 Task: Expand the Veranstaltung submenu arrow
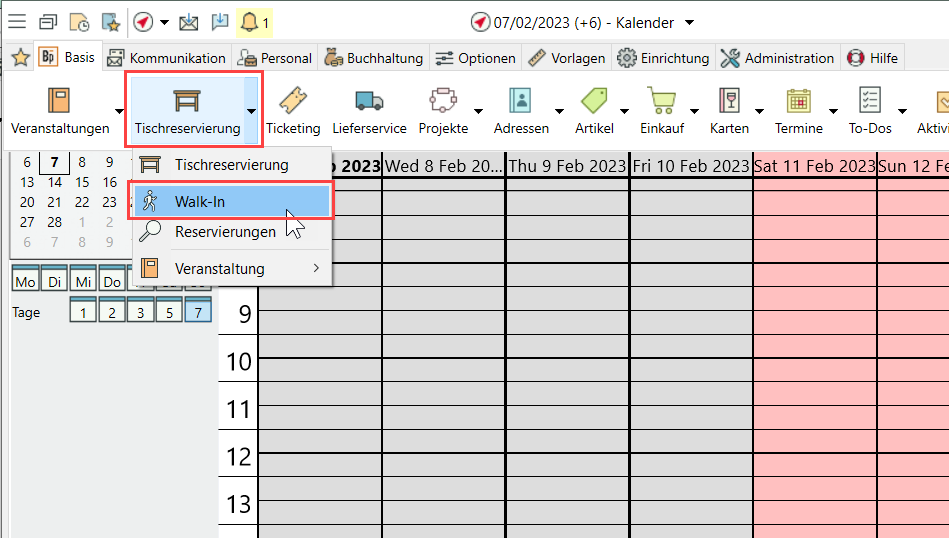[316, 268]
